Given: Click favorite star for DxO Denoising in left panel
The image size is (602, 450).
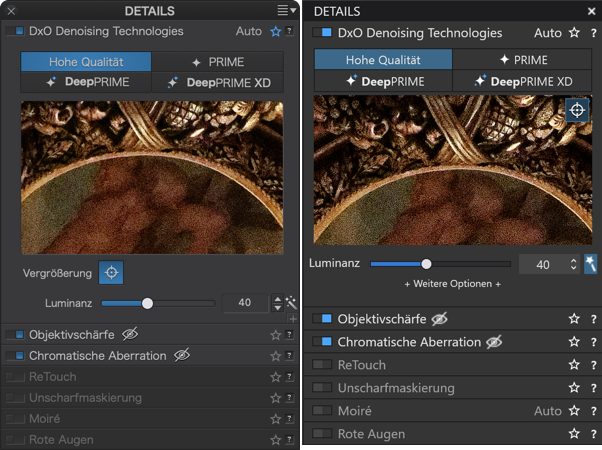Looking at the screenshot, I should pos(276,31).
